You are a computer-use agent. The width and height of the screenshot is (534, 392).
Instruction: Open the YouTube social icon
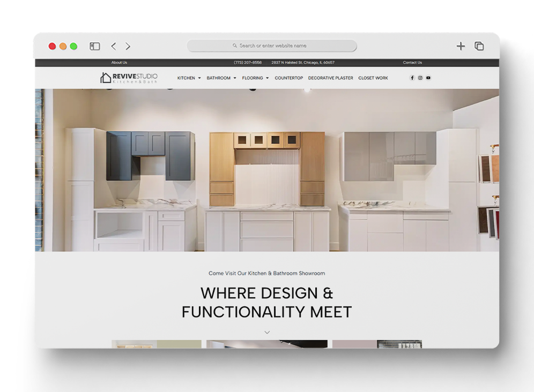click(428, 78)
